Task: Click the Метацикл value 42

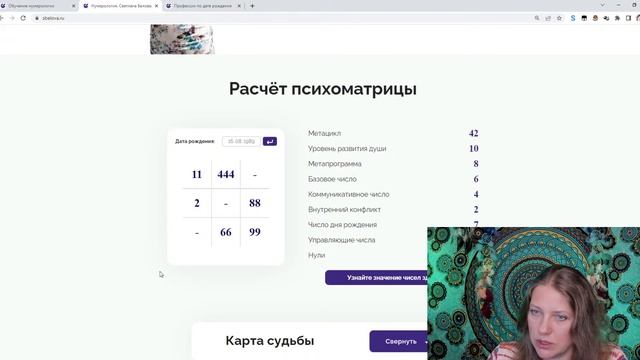Action: pos(473,133)
